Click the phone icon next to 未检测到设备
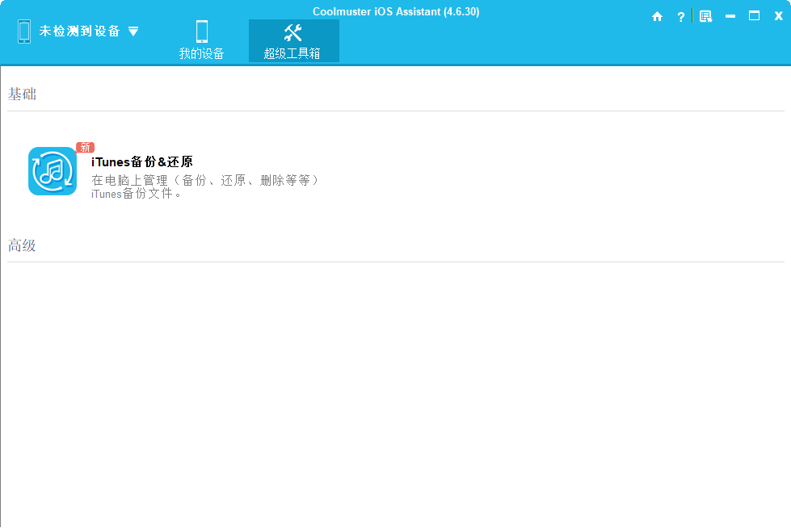Viewport: 791px width, 532px height. [23, 30]
